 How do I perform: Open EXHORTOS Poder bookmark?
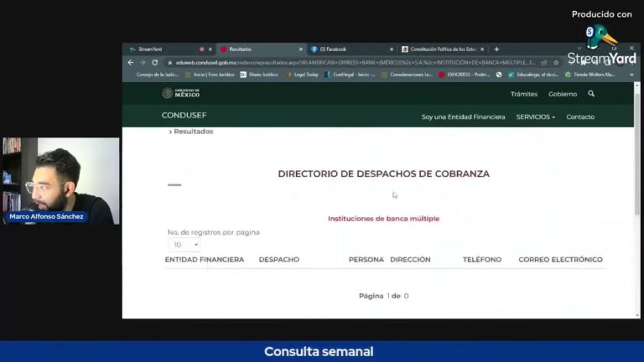pyautogui.click(x=464, y=75)
